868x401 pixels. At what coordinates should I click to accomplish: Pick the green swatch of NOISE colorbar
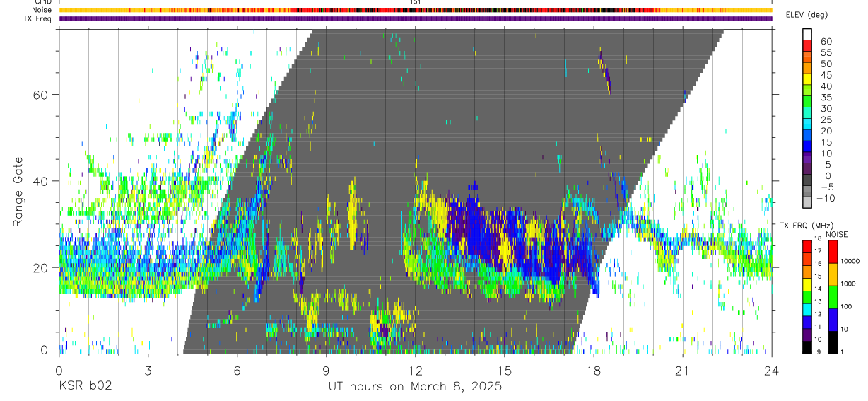[833, 296]
